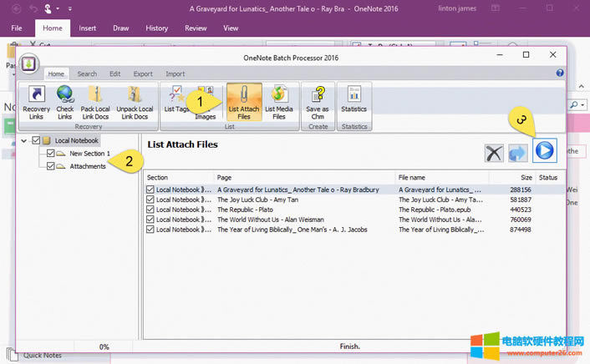Uncheck The Republic - Plato row checkbox
Image resolution: width=590 pixels, height=364 pixels.
[x=150, y=210]
